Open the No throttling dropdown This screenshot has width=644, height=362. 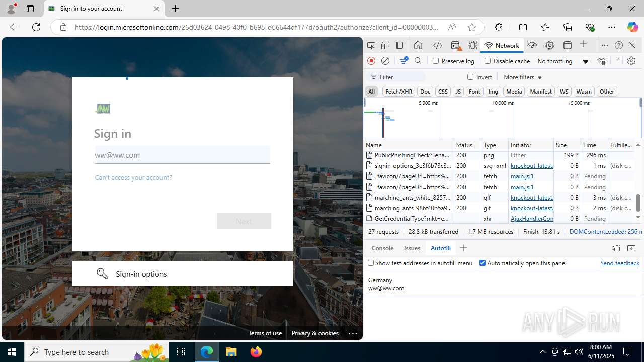point(562,61)
